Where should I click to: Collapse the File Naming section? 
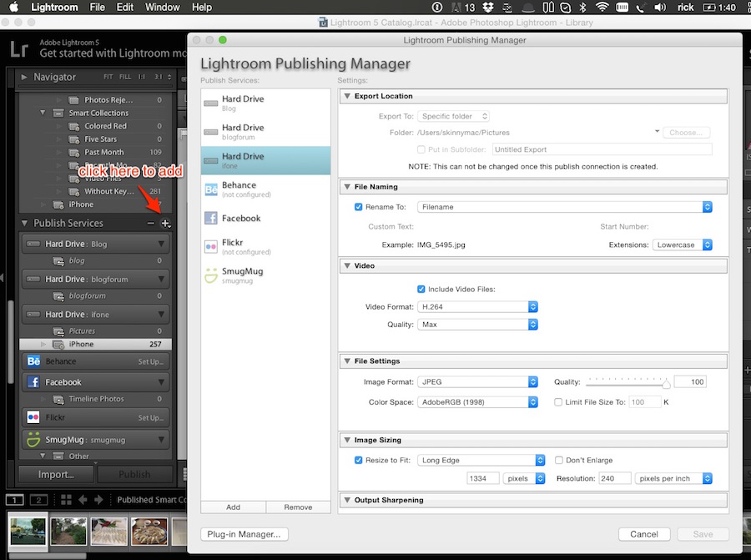pos(347,187)
